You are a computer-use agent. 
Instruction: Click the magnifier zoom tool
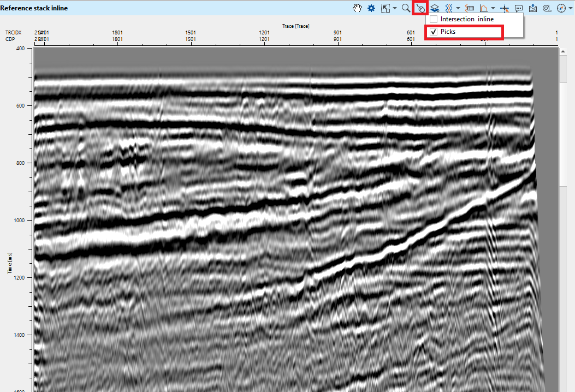[405, 8]
